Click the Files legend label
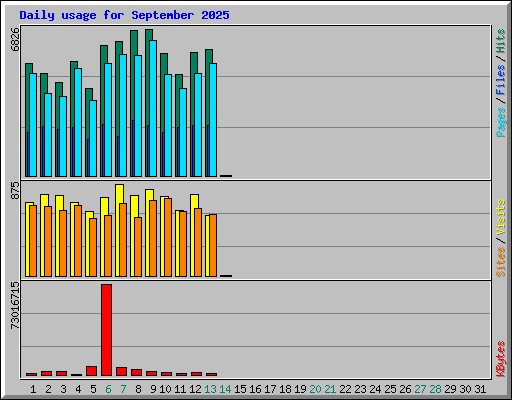The width and height of the screenshot is (512, 400). pyautogui.click(x=501, y=80)
